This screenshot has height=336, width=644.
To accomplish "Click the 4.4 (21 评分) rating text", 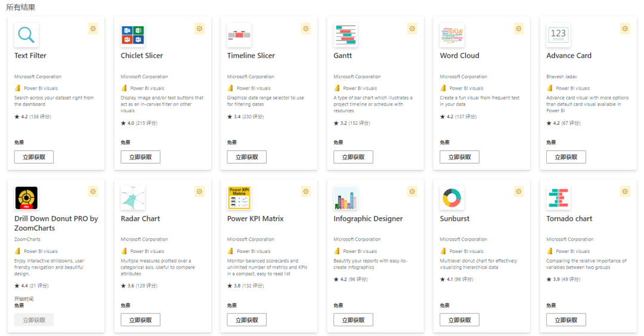I will 32,286.
